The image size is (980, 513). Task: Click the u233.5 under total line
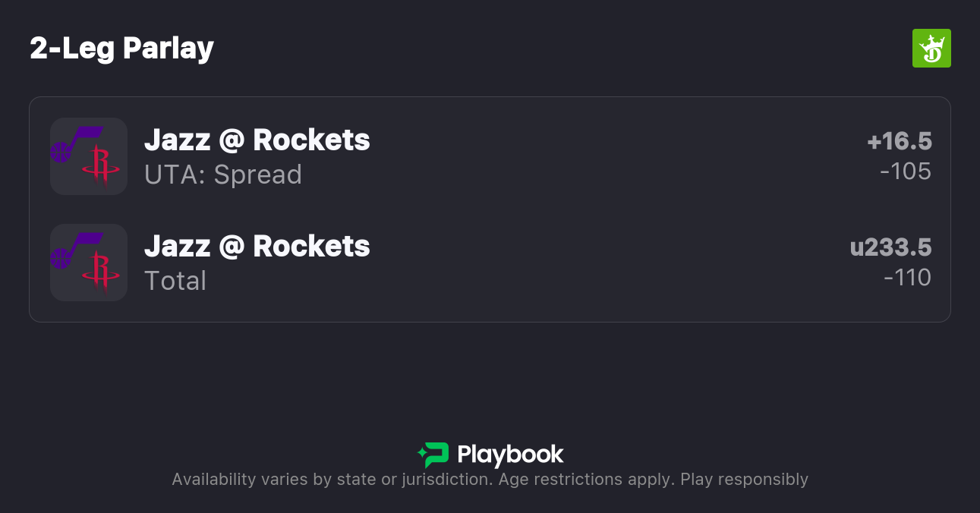[x=890, y=247]
